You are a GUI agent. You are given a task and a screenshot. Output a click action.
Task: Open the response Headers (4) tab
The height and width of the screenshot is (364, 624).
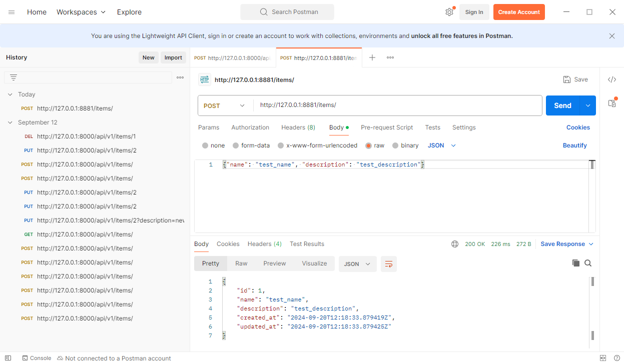click(265, 244)
